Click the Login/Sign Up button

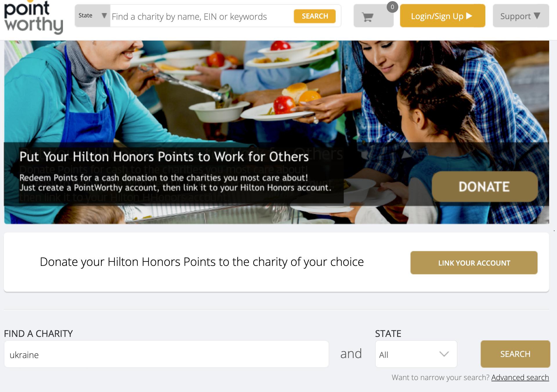click(x=442, y=16)
